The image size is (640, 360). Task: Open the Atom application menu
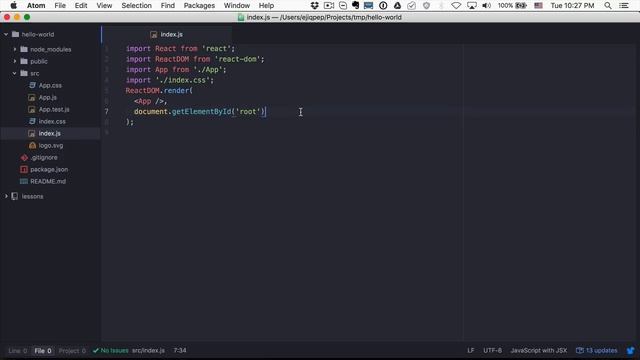pos(36,5)
